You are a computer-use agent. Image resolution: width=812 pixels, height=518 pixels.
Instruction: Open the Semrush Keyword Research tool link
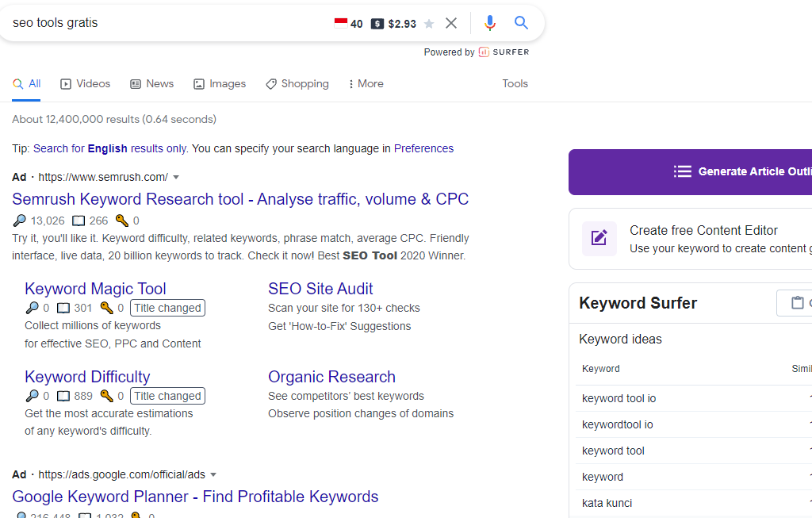[x=240, y=199]
